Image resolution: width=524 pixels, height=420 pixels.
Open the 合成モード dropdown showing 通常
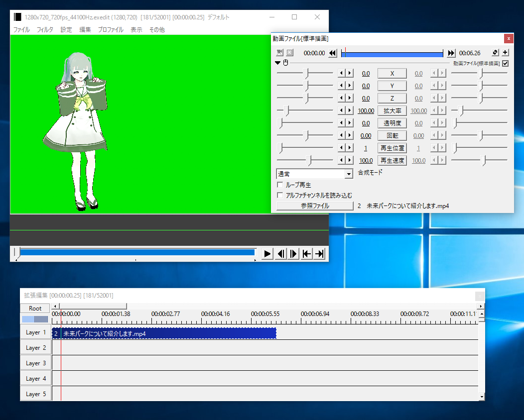[315, 174]
